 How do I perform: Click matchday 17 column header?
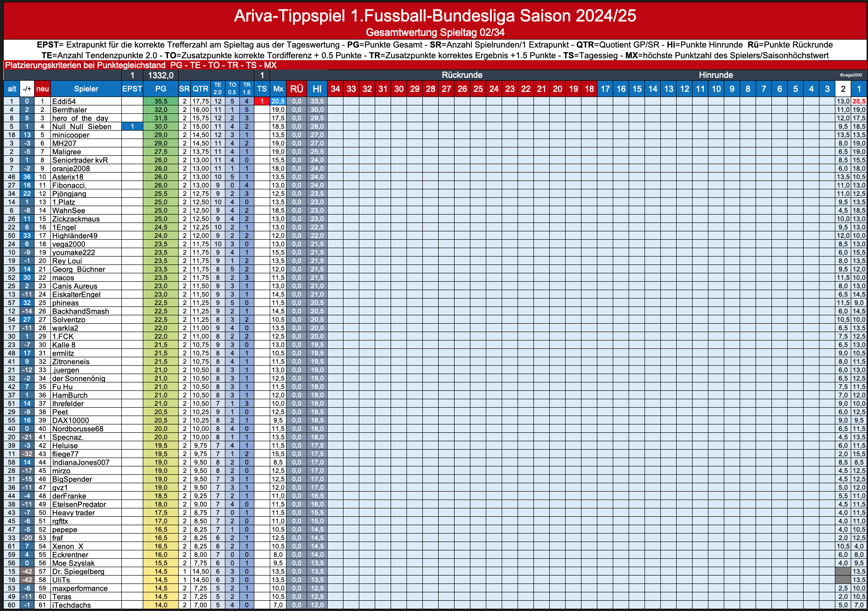coord(605,89)
